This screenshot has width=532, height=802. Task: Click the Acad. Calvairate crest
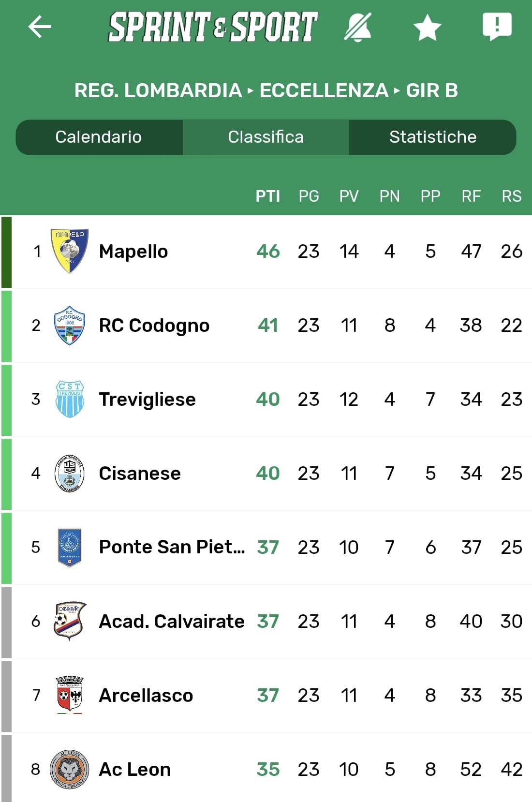pyautogui.click(x=70, y=621)
